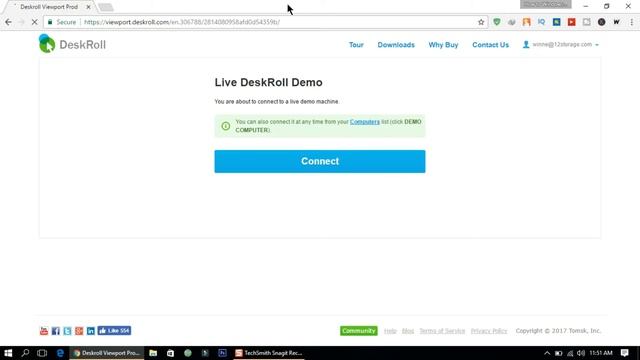Open DeskRoll Google Plus icon
640x360 pixels.
pyautogui.click(x=79, y=331)
